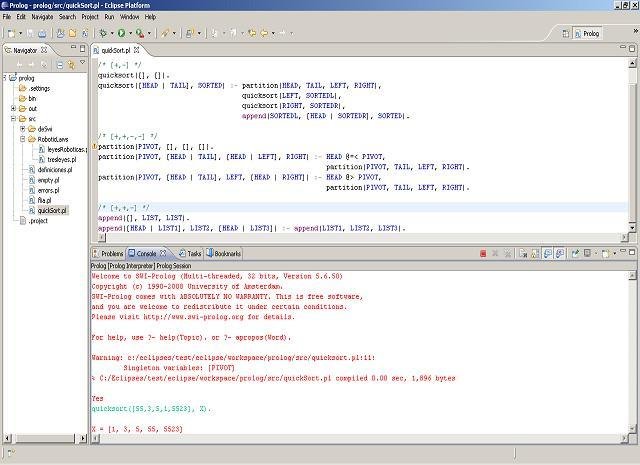
Task: Select empty.pl in Navigator tree
Action: (x=48, y=180)
